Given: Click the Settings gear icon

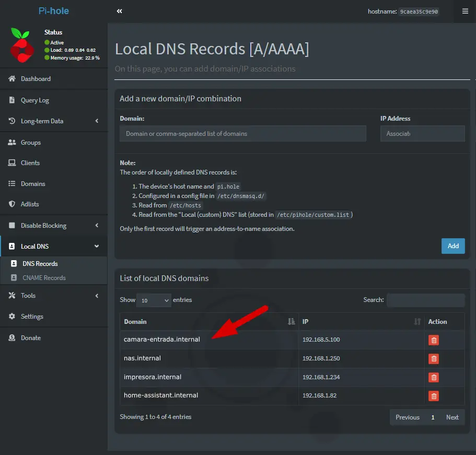Looking at the screenshot, I should click(12, 316).
